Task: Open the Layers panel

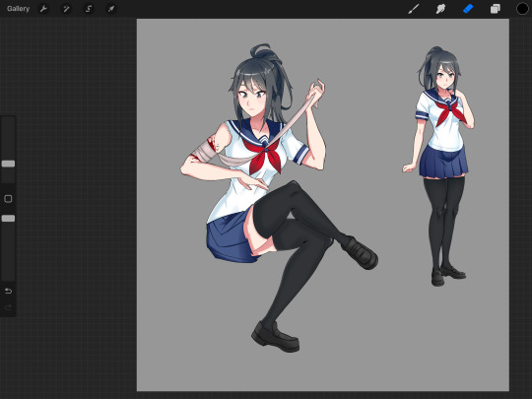Action: 496,9
